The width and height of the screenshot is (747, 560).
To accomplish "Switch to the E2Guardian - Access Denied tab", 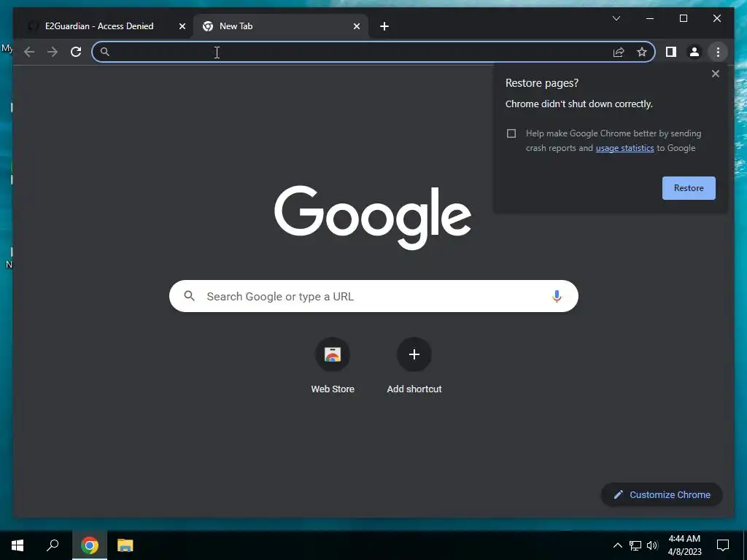I will click(x=99, y=26).
